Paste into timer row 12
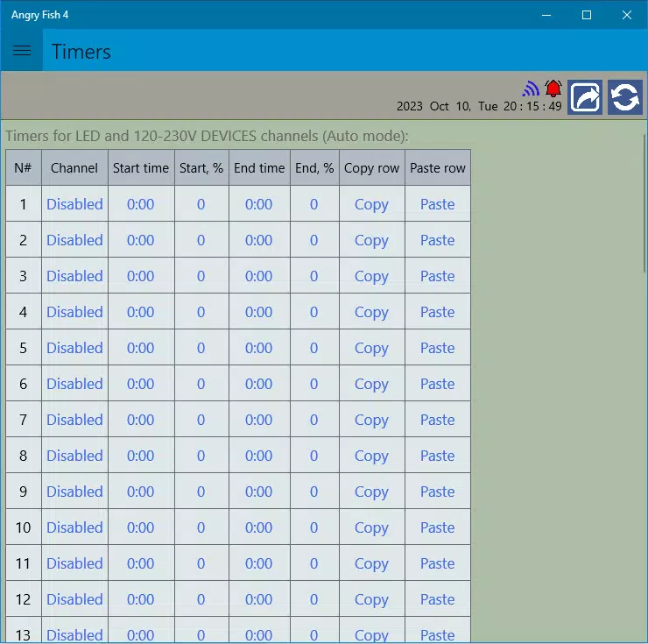 click(437, 599)
